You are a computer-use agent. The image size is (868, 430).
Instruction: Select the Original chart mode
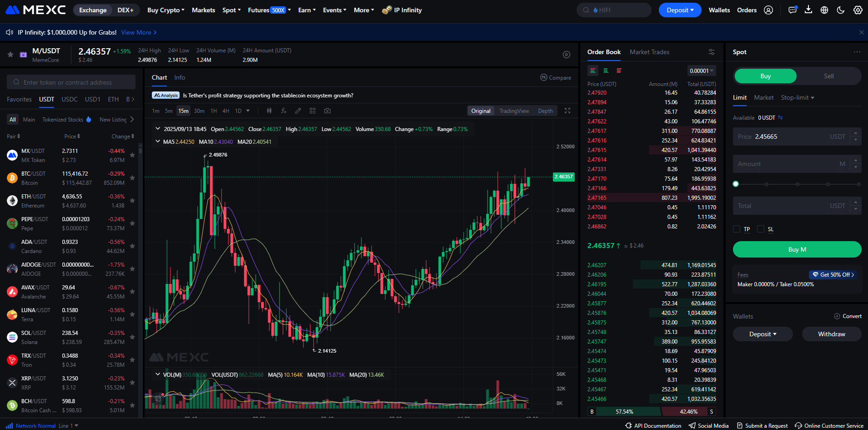[481, 111]
